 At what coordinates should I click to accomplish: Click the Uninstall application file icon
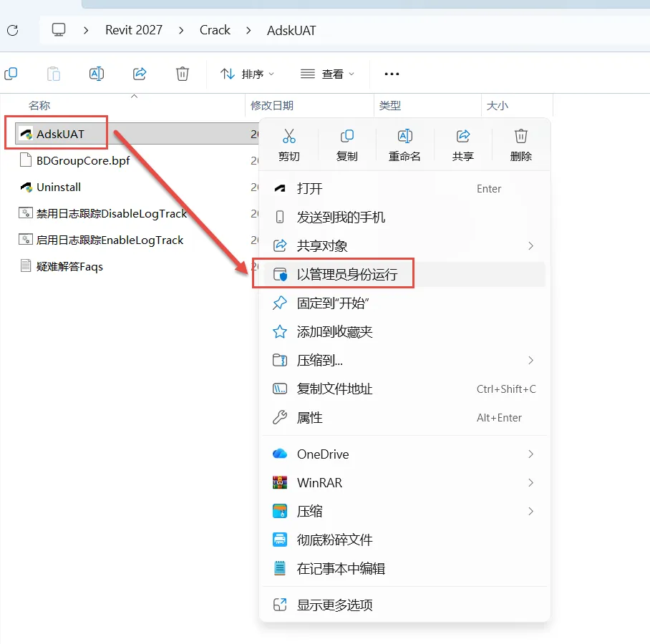click(x=26, y=187)
